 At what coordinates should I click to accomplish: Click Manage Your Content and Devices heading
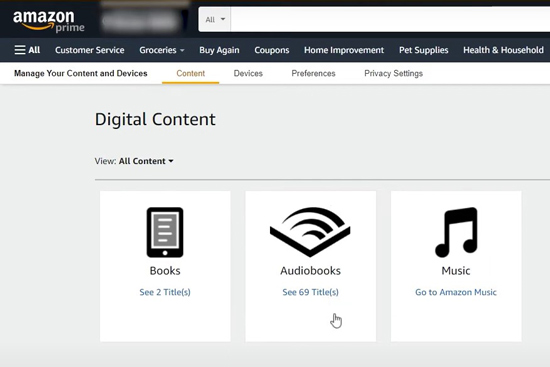[x=81, y=73]
